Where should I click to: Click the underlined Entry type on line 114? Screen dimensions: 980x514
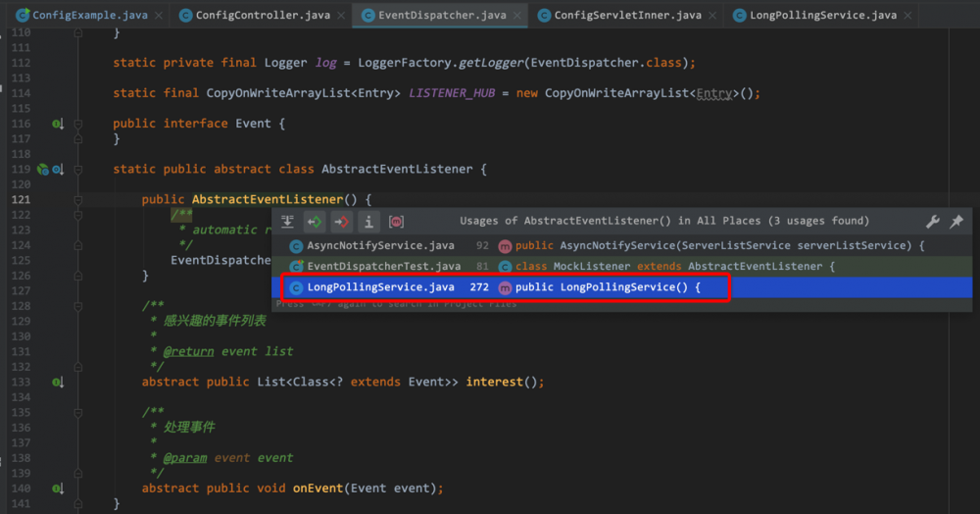pos(714,93)
